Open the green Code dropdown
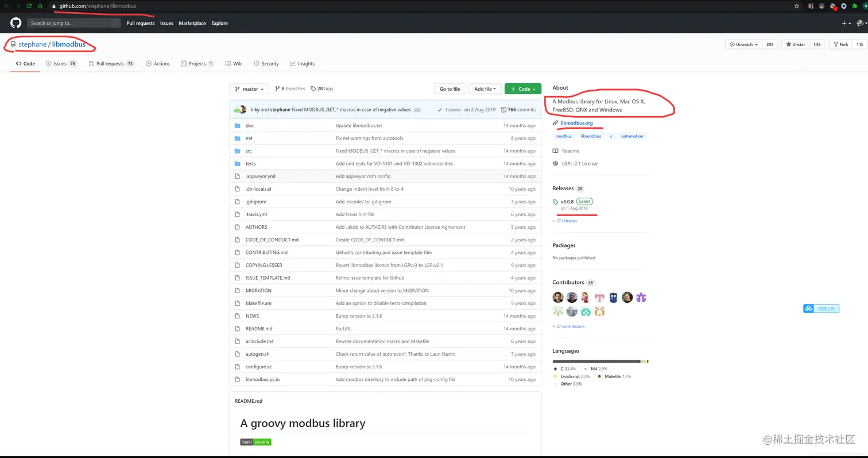 click(522, 88)
